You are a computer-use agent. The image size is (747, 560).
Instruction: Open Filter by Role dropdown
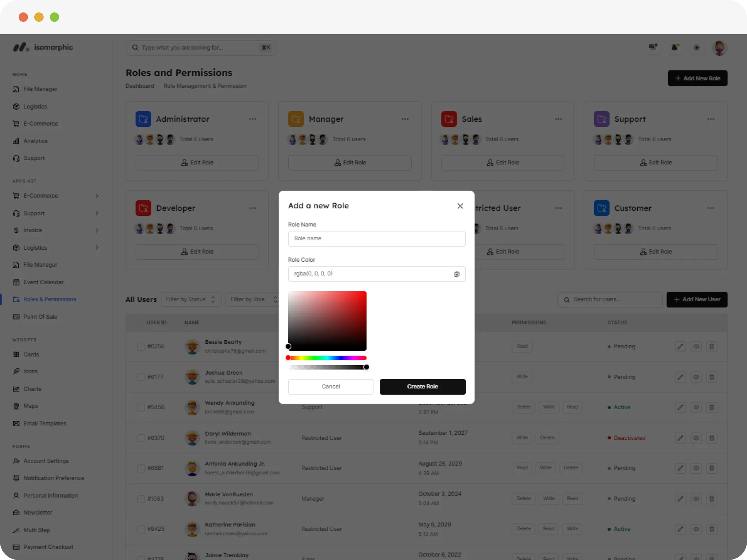coord(253,299)
